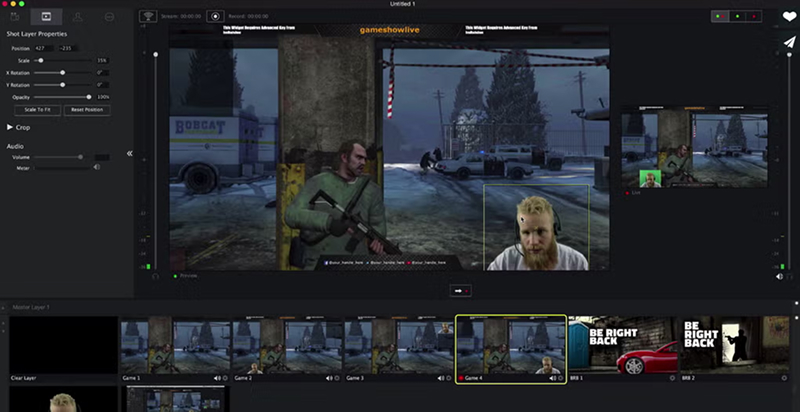Image resolution: width=800 pixels, height=412 pixels.
Task: Start streaming with the broadcast icon
Action: point(148,16)
